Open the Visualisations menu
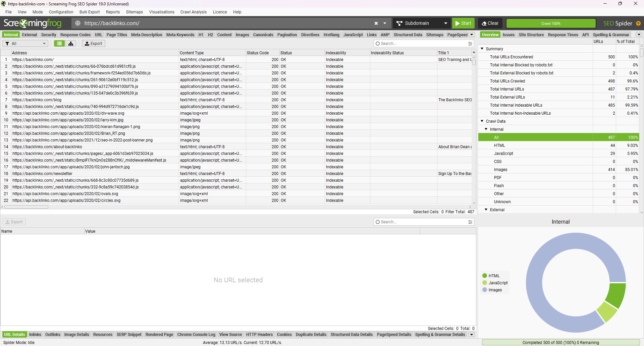 (162, 12)
